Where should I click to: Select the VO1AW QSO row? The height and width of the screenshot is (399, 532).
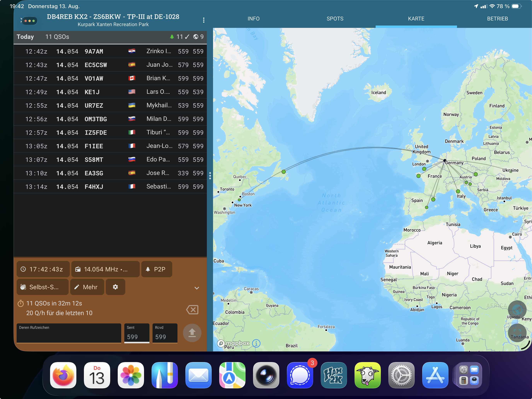pos(110,78)
